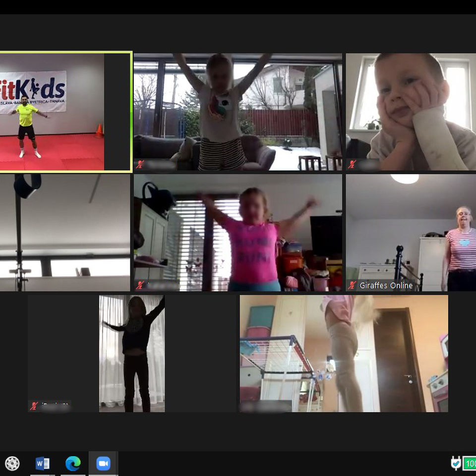The width and height of the screenshot is (476, 476).
Task: Click the mute icon beside Giraffes Online
Action: (352, 286)
